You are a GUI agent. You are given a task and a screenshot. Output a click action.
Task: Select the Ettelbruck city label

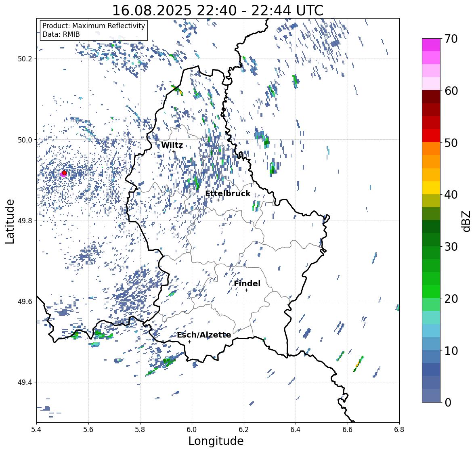[x=228, y=194]
